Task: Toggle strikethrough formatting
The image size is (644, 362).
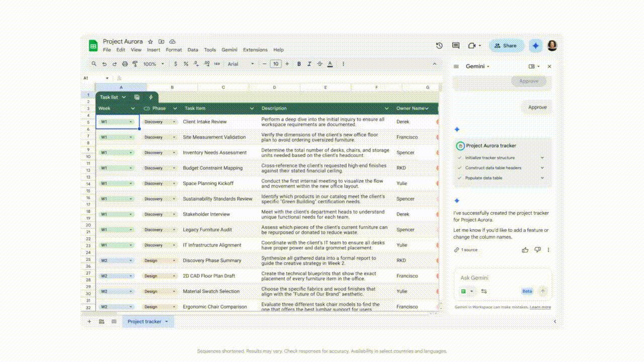Action: (319, 64)
